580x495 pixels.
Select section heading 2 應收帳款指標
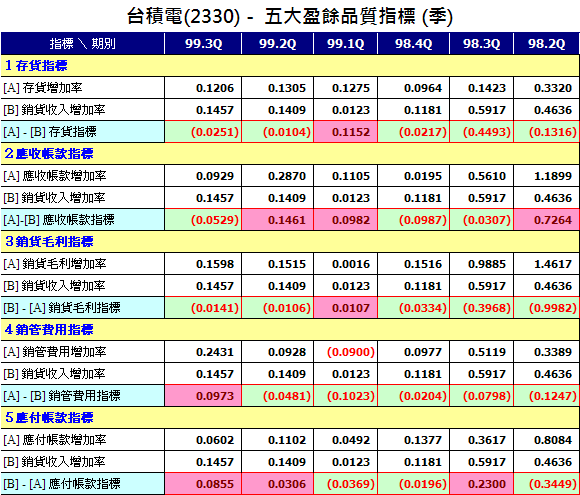click(49, 154)
